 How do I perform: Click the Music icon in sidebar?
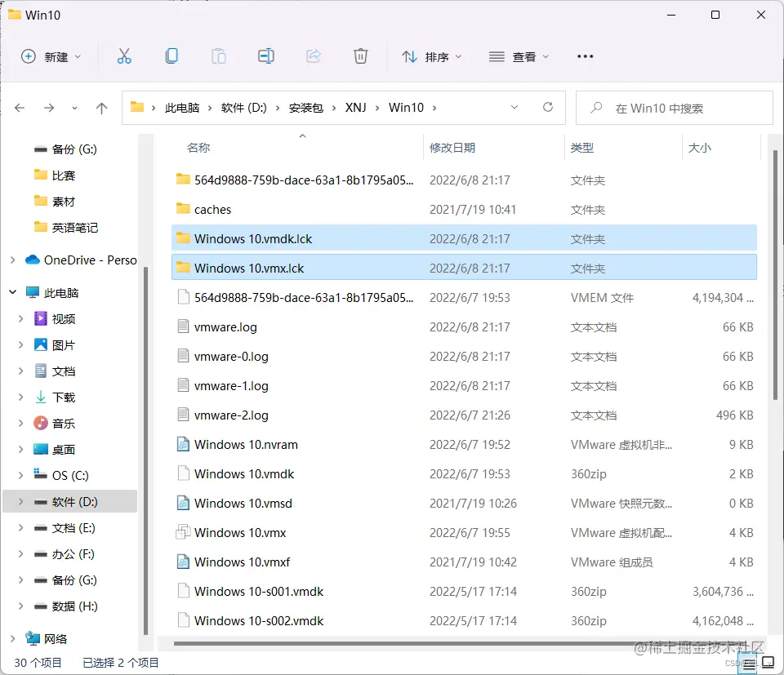(41, 423)
